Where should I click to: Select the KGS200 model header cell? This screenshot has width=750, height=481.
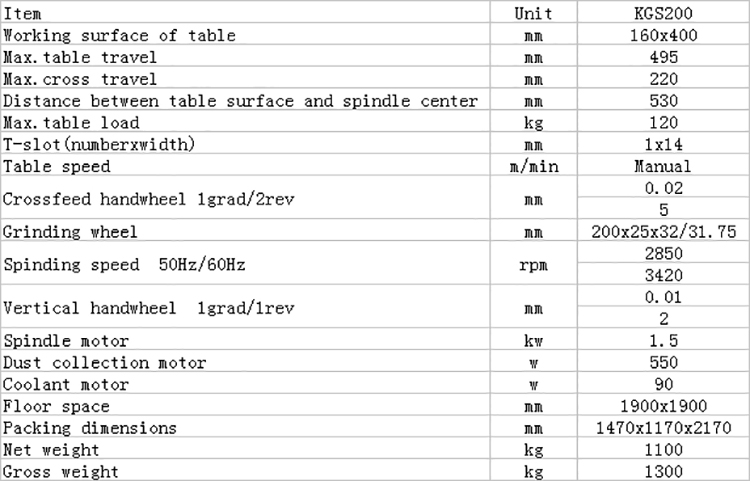point(663,13)
